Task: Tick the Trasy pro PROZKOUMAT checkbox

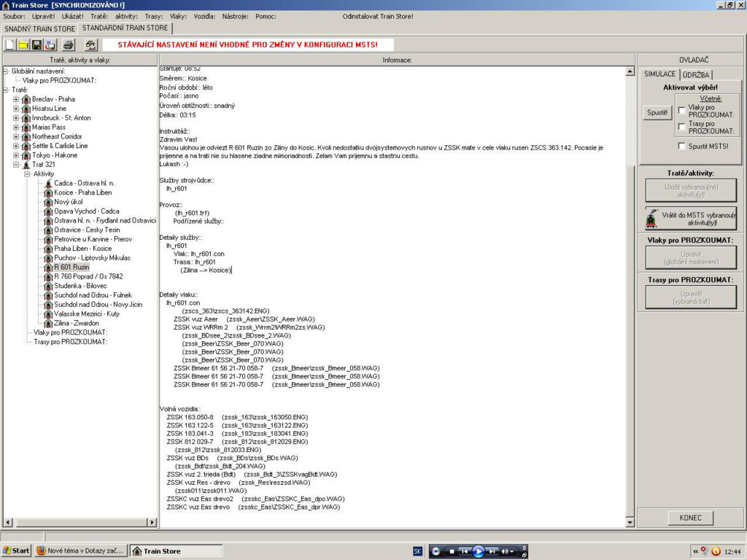Action: (x=681, y=126)
